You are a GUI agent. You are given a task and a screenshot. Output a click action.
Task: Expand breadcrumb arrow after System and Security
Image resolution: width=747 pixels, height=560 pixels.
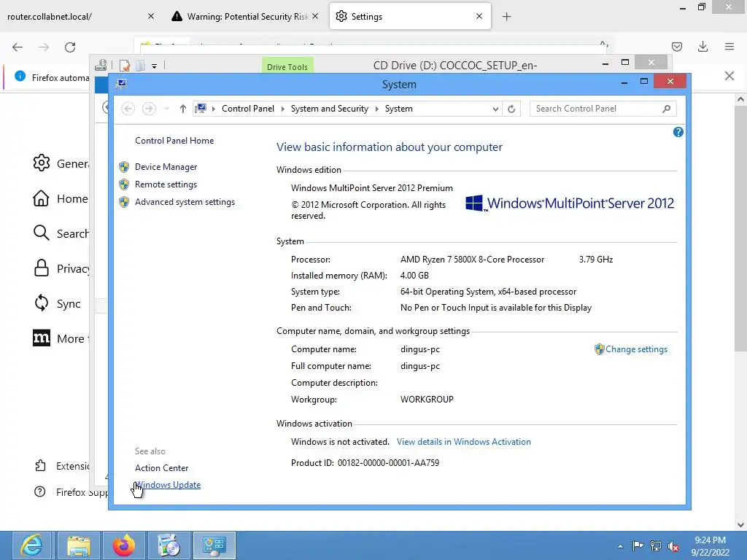point(376,109)
